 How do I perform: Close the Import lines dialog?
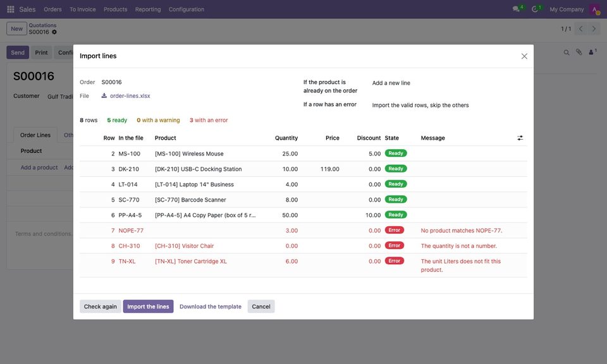[524, 56]
